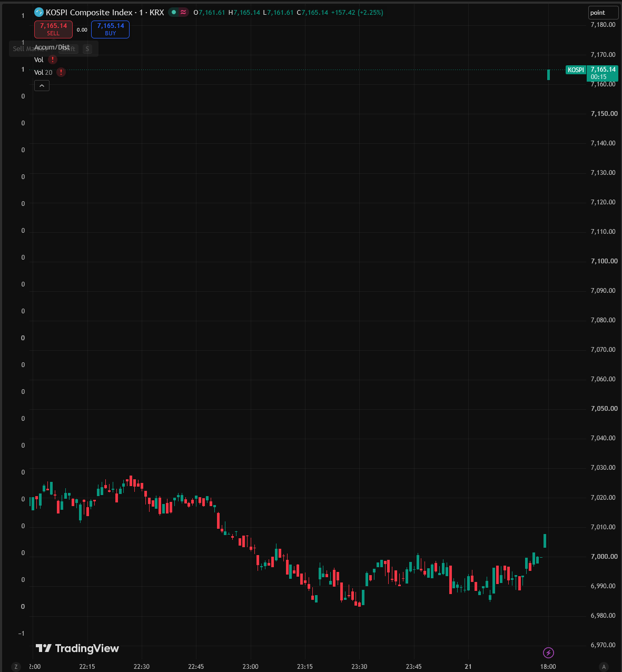Click the red SELL 7,165.14 button
Viewport: 622px width, 672px height.
pyautogui.click(x=53, y=29)
